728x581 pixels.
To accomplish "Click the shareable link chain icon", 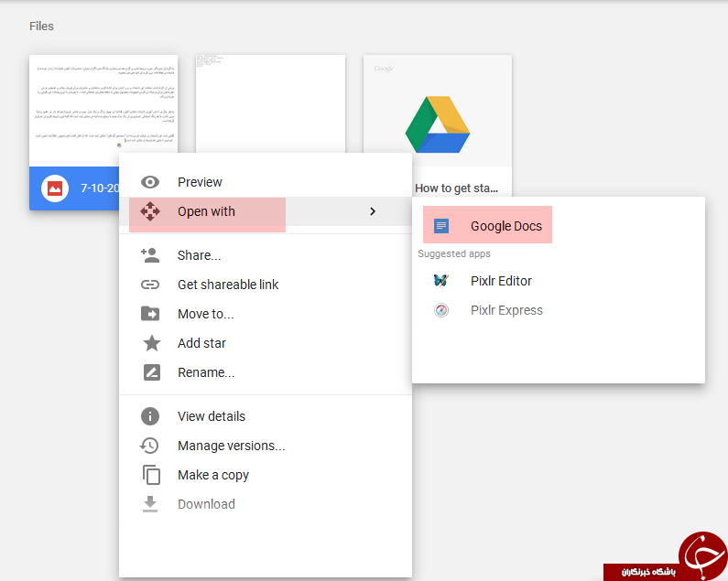I will point(150,285).
